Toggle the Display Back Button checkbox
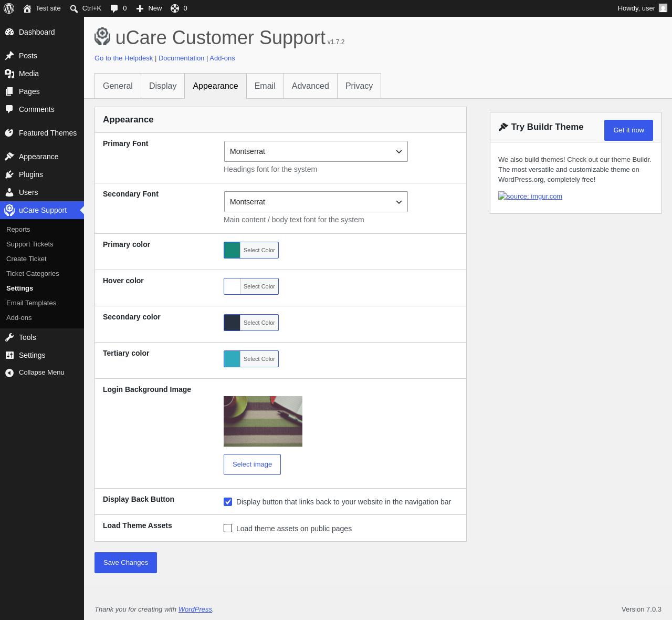Image resolution: width=672 pixels, height=620 pixels. coord(228,502)
